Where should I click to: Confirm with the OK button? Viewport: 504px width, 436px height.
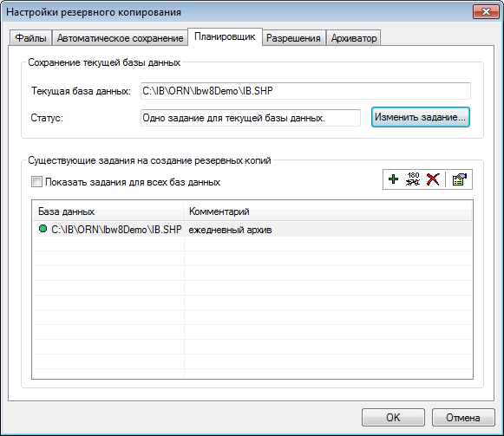click(x=393, y=418)
